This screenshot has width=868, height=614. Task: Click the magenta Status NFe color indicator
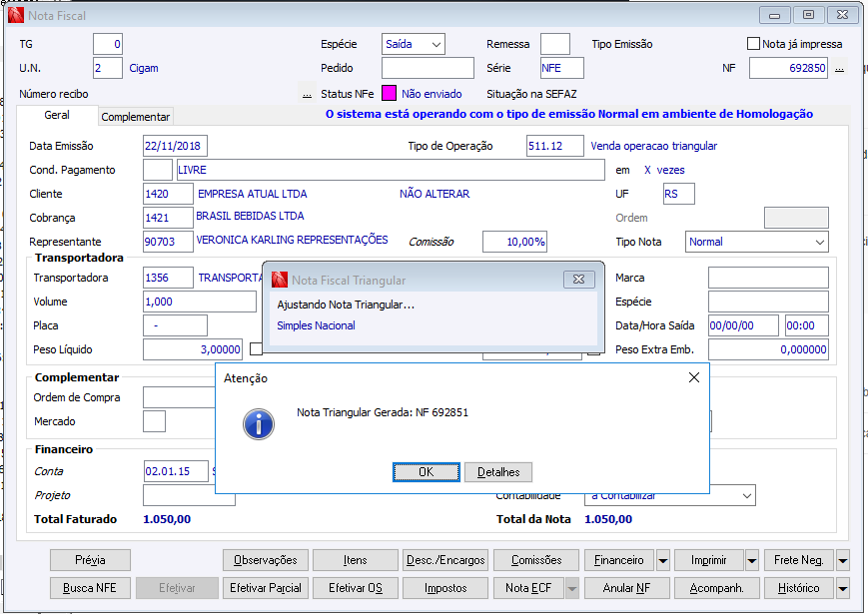point(390,94)
